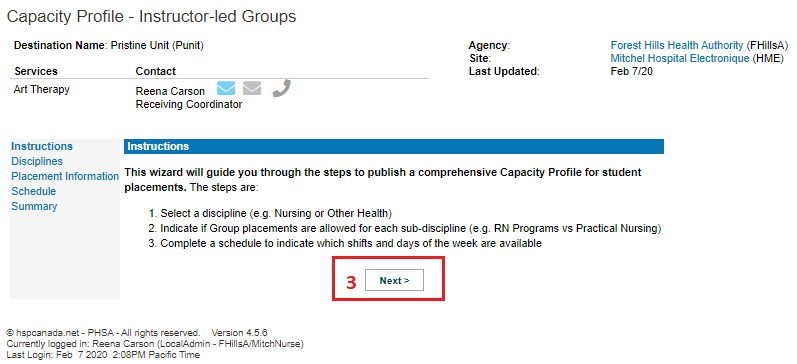This screenshot has width=797, height=364.
Task: Click the grey phone icon for the contact
Action: (x=281, y=88)
